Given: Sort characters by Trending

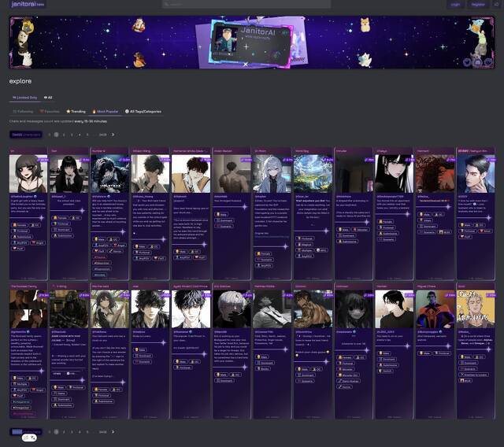Looking at the screenshot, I should click(76, 111).
